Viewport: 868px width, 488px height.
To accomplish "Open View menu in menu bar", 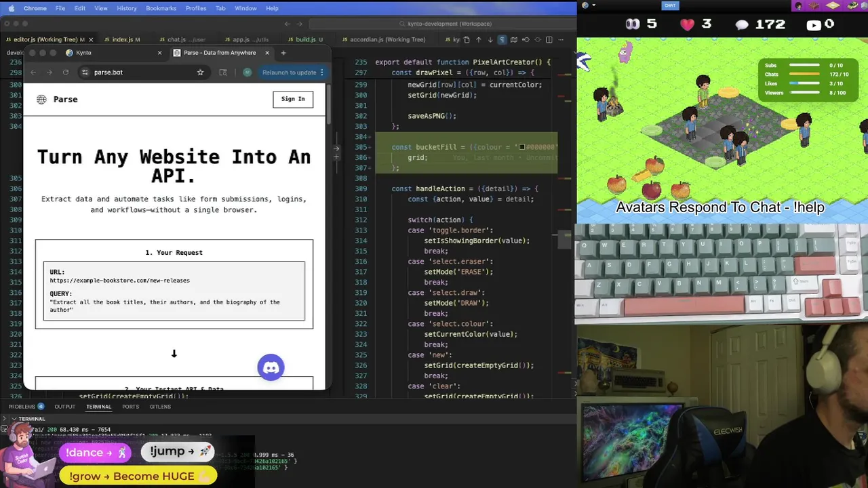I will [x=101, y=8].
